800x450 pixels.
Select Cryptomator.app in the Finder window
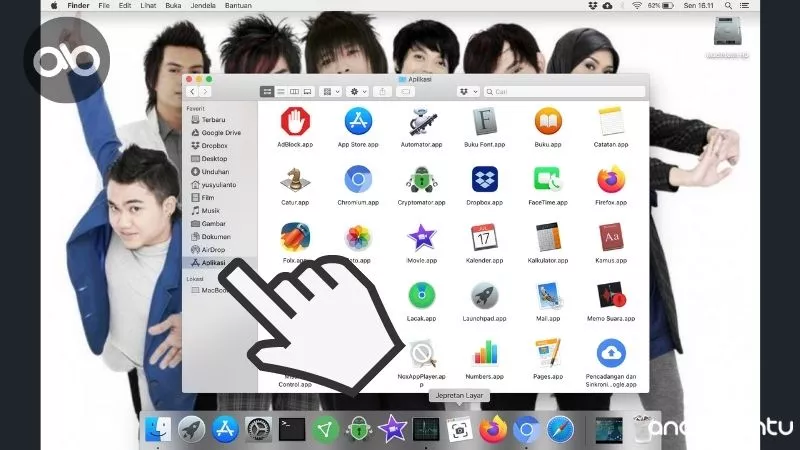tap(421, 180)
